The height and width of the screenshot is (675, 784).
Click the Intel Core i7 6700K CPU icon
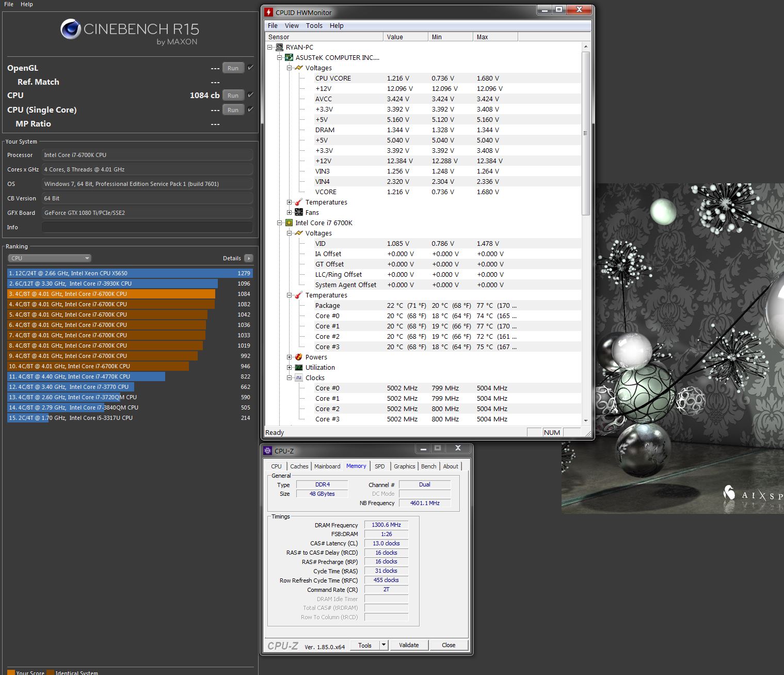[289, 223]
